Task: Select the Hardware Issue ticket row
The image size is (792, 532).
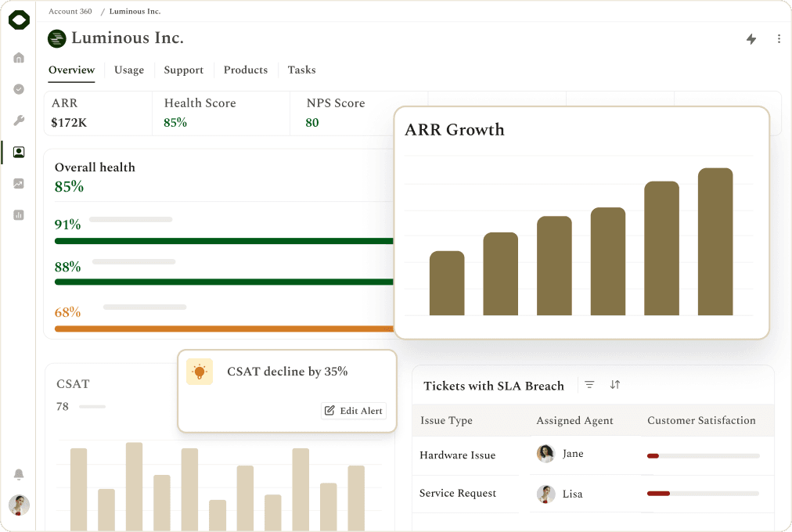Action: [593, 455]
